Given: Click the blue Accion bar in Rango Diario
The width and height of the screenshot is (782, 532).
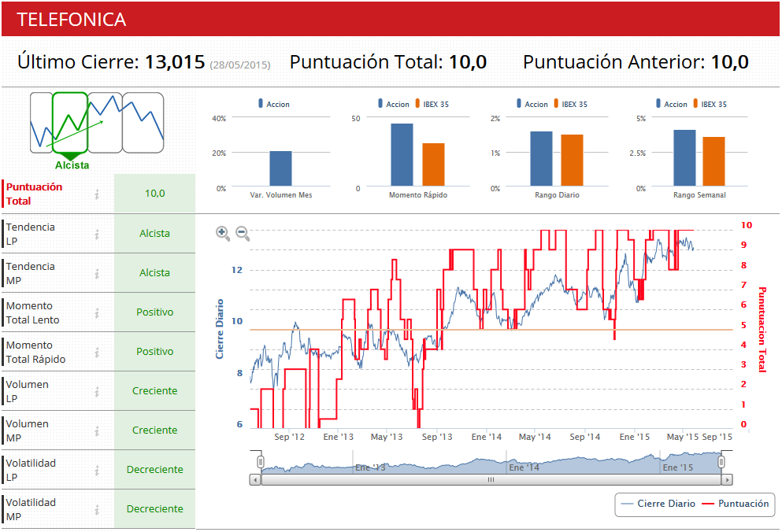Looking at the screenshot, I should [x=541, y=158].
